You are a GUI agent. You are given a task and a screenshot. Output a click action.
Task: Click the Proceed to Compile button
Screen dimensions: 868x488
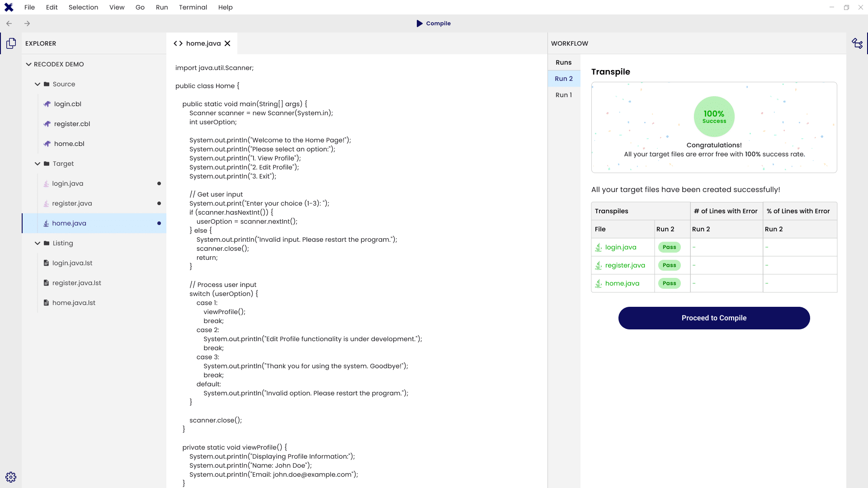click(713, 318)
